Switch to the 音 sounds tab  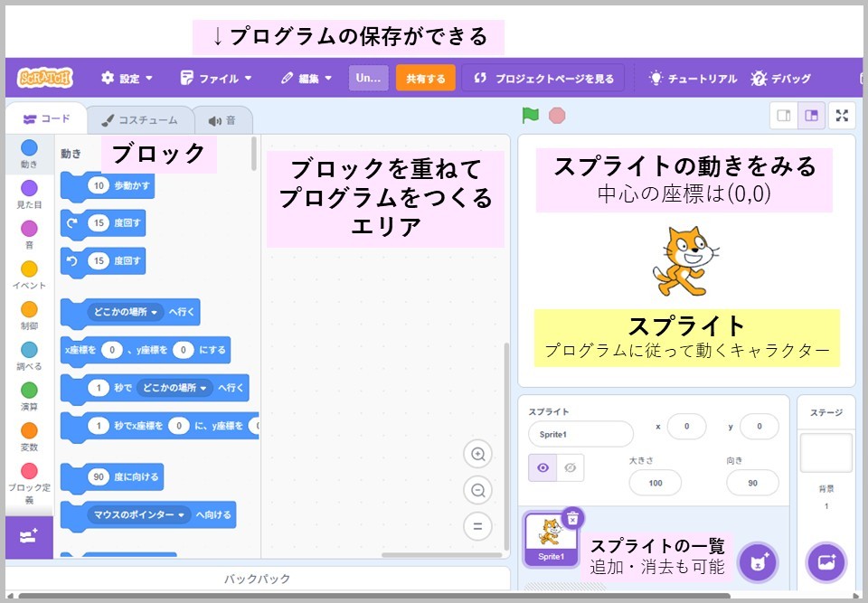point(222,120)
